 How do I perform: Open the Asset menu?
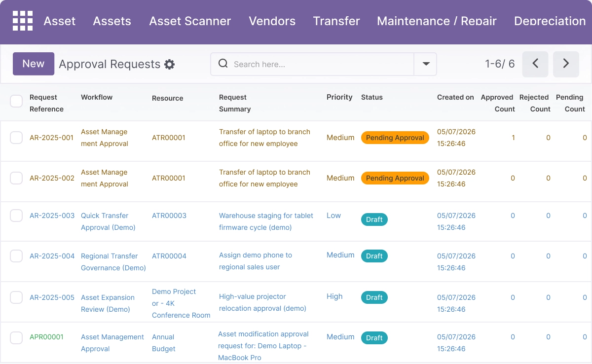[x=60, y=21]
